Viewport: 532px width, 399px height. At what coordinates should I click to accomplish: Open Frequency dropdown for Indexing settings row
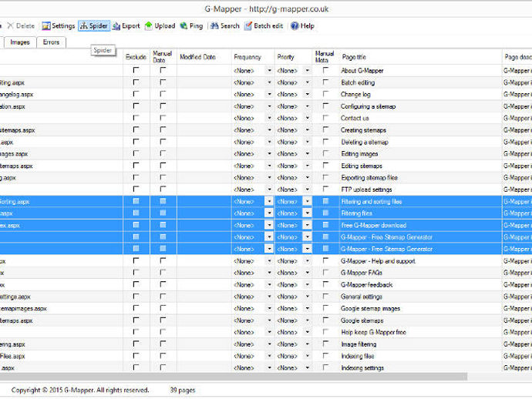pyautogui.click(x=269, y=367)
